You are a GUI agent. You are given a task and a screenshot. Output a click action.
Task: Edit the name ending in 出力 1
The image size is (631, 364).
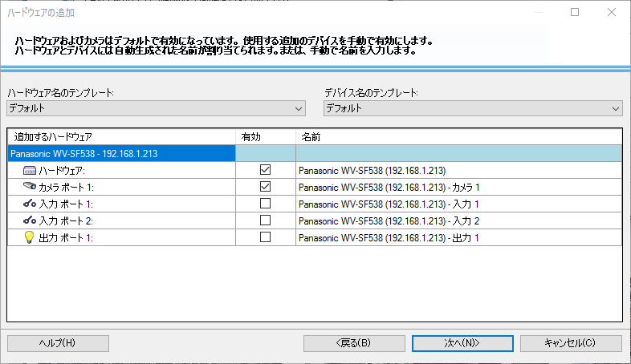click(458, 238)
